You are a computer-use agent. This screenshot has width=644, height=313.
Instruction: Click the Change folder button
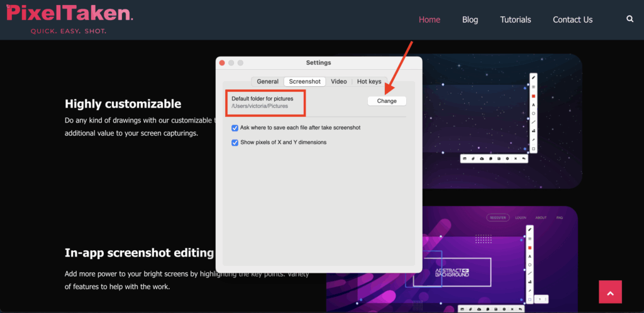pos(387,101)
